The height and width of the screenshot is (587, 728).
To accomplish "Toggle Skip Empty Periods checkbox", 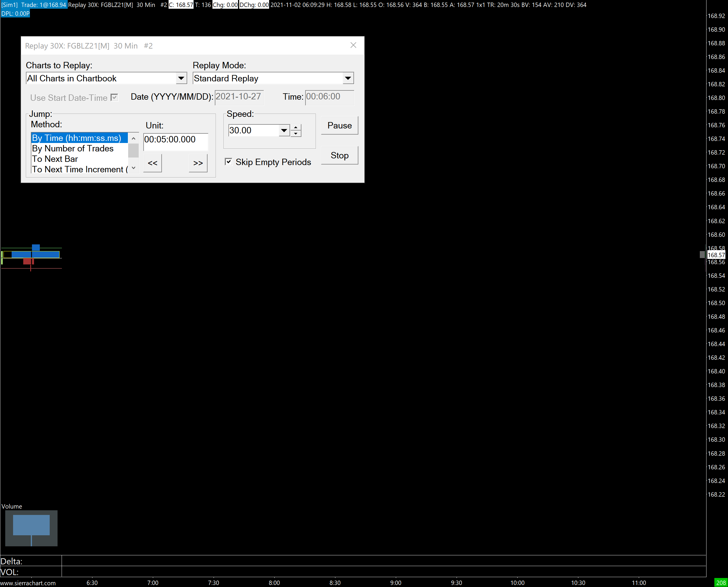I will pos(229,162).
